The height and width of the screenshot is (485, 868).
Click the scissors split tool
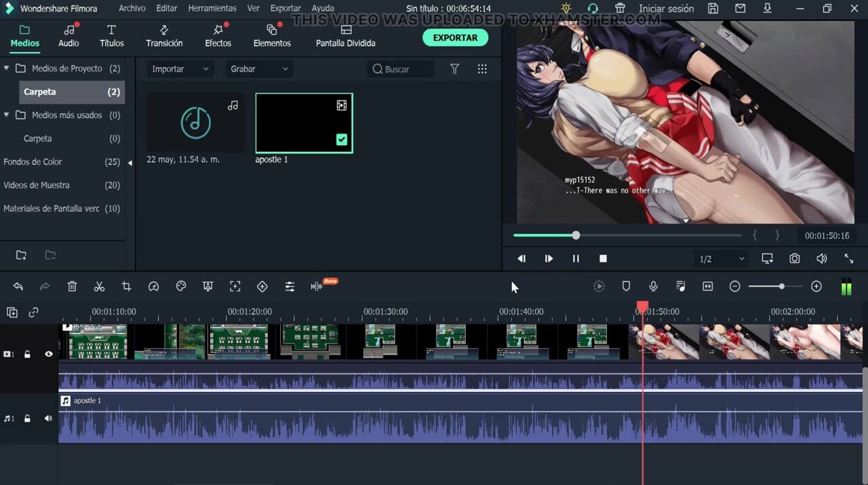point(99,287)
